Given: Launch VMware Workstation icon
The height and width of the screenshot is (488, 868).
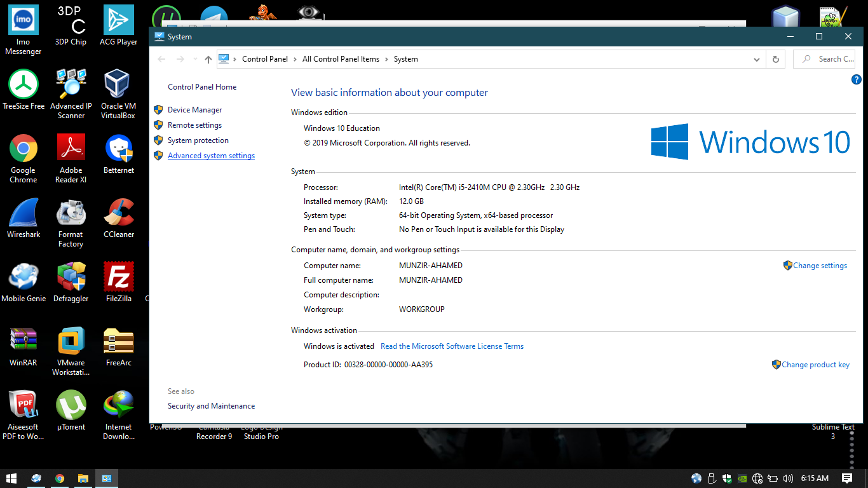Looking at the screenshot, I should coord(71,351).
